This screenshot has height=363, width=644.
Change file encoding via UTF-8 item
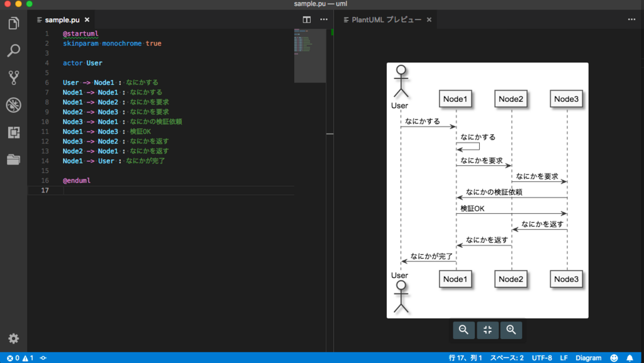point(541,357)
